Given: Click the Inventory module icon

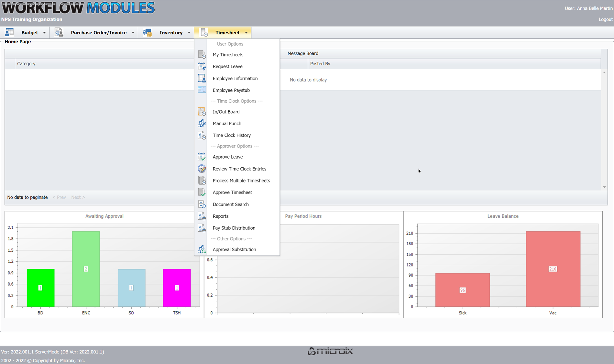Looking at the screenshot, I should [x=147, y=33].
